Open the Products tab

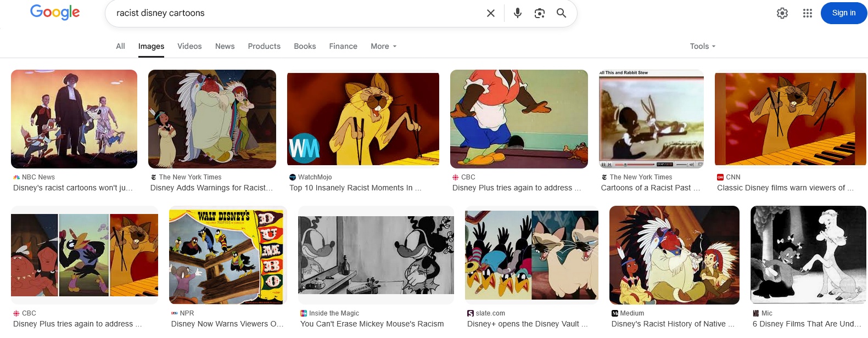(x=264, y=46)
